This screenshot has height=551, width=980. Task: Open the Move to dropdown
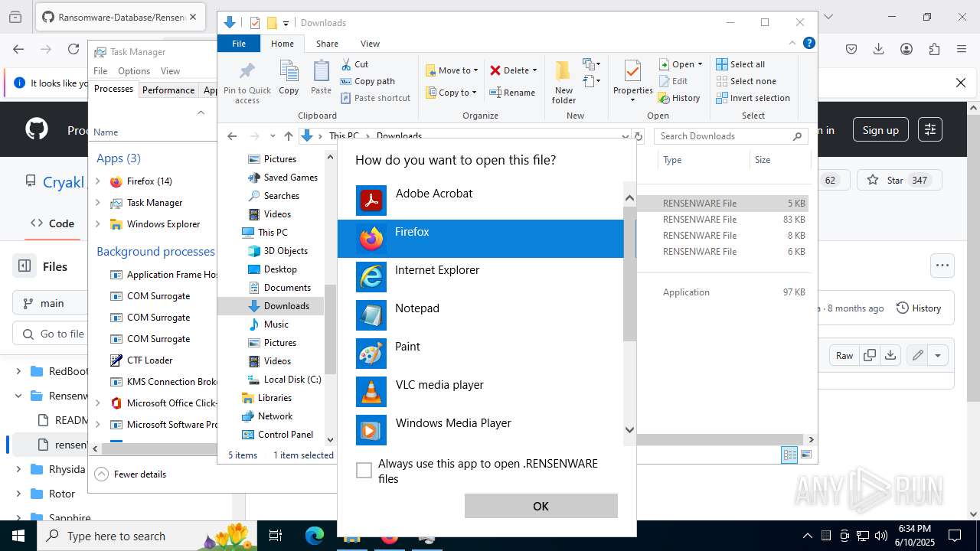[452, 70]
